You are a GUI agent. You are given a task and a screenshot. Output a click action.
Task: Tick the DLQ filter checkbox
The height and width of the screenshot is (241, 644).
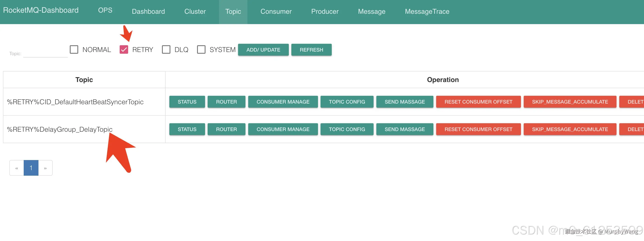click(166, 49)
